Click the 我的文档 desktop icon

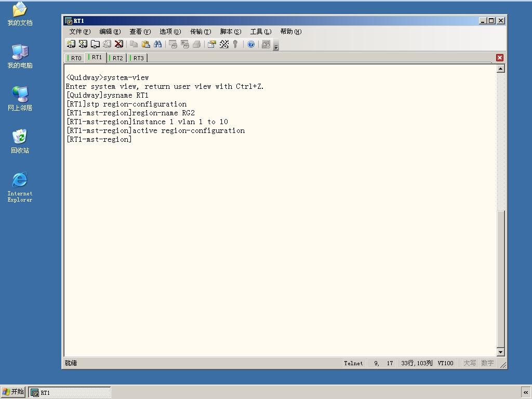pos(20,14)
